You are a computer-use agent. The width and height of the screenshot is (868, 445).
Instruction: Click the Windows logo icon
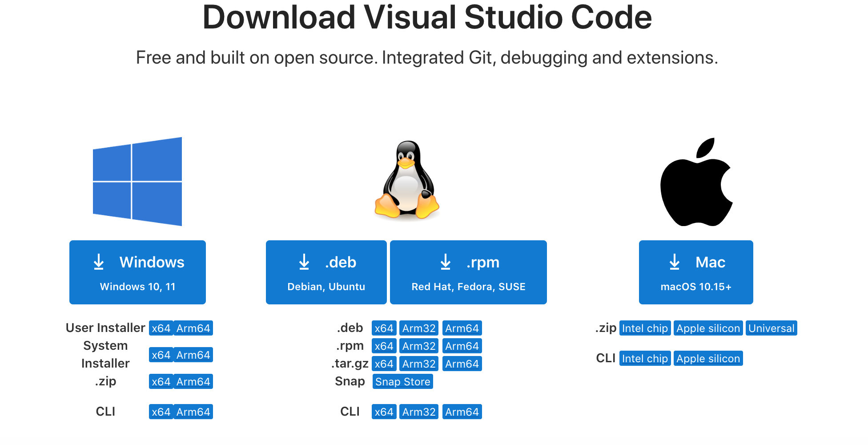137,182
